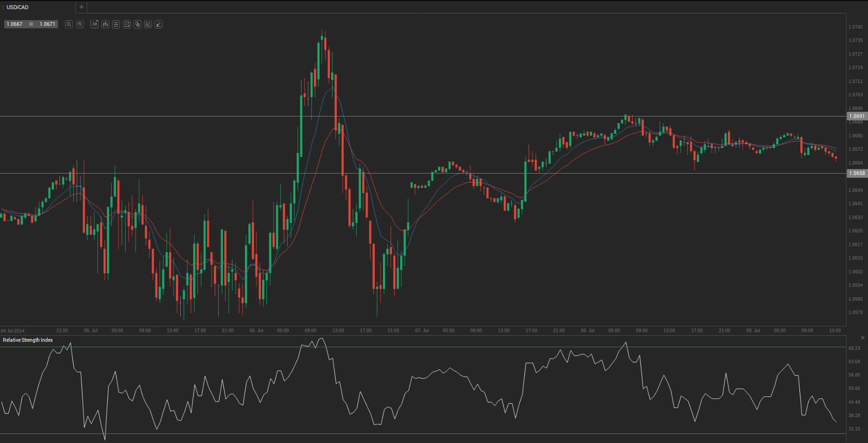Switch to the USD/CAD tab
The width and height of the screenshot is (868, 443).
pyautogui.click(x=18, y=7)
